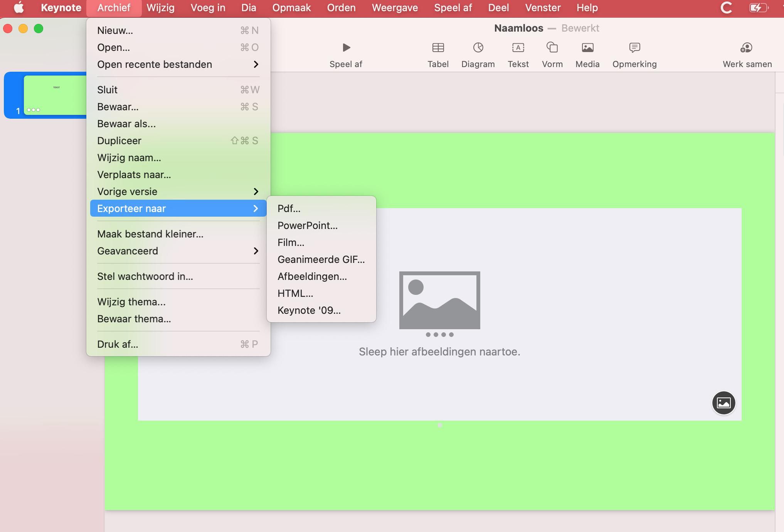The height and width of the screenshot is (532, 784).
Task: Add a text box with Tekst icon
Action: (x=518, y=47)
